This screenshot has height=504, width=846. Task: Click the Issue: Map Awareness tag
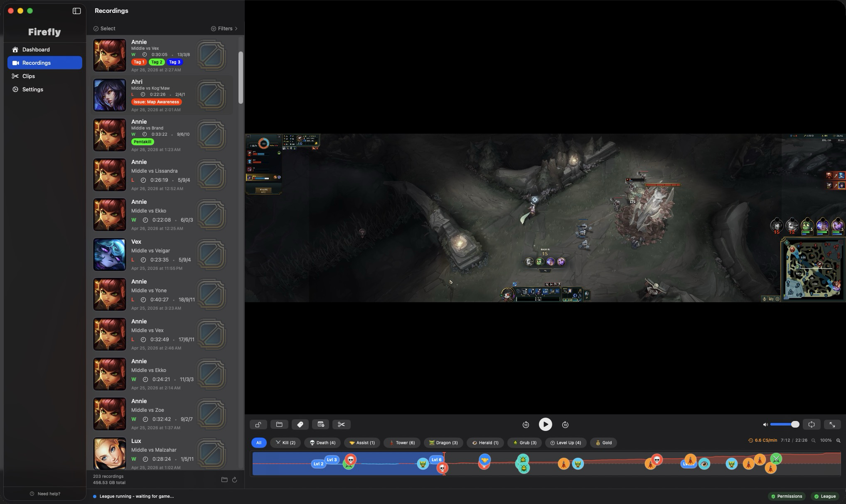click(156, 102)
